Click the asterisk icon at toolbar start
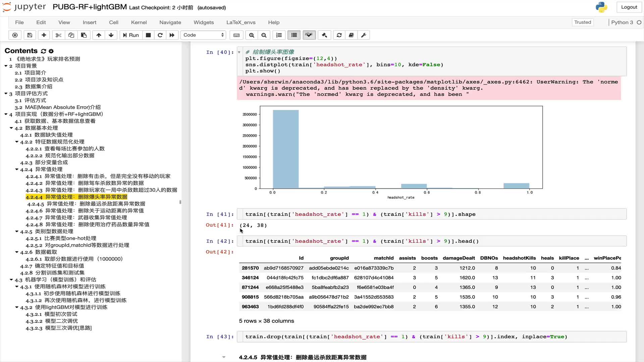 pyautogui.click(x=15, y=35)
